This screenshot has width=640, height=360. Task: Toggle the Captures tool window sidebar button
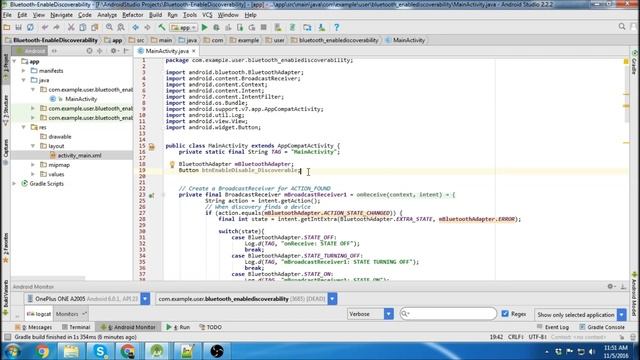click(x=6, y=151)
